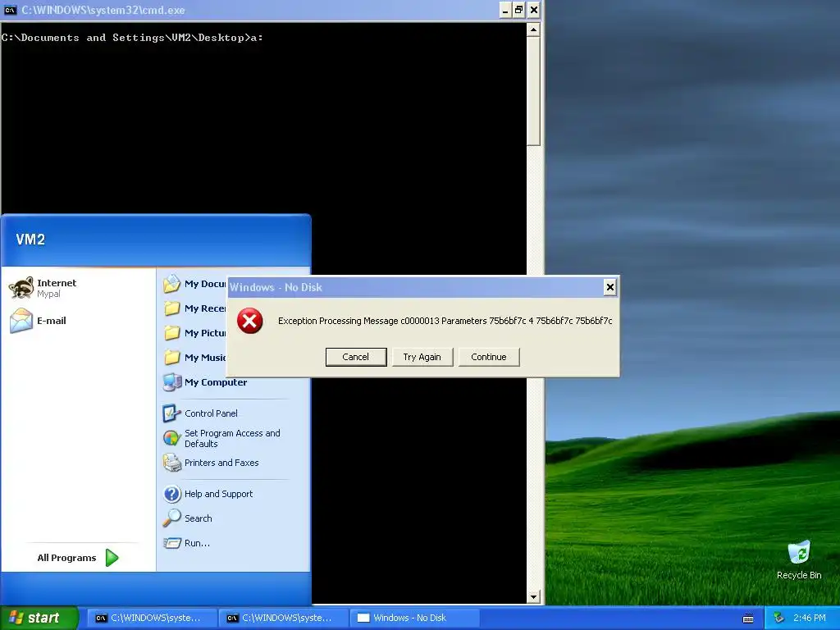Open Internet Mypal from Start menu
The width and height of the screenshot is (840, 630).
coord(80,288)
